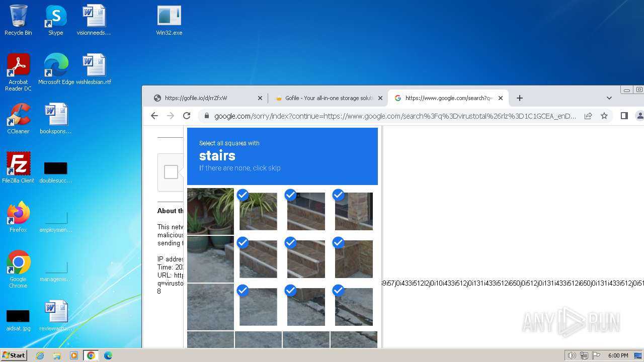Screen dimensions: 644x362
Task: Open the reviewactu Word document icon
Action: [x=56, y=316]
